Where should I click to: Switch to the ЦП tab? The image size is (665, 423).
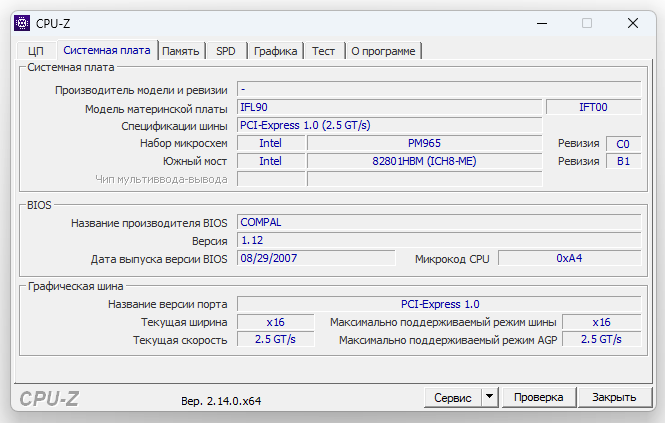36,51
